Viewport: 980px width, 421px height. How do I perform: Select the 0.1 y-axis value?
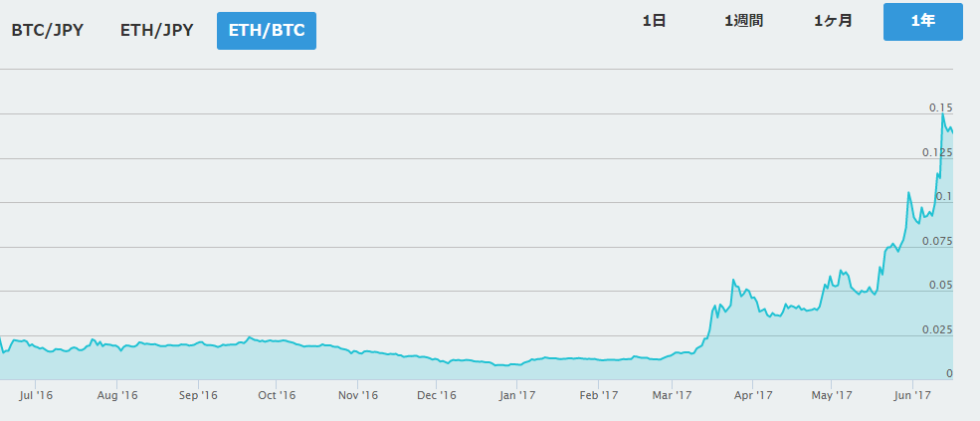tap(944, 196)
